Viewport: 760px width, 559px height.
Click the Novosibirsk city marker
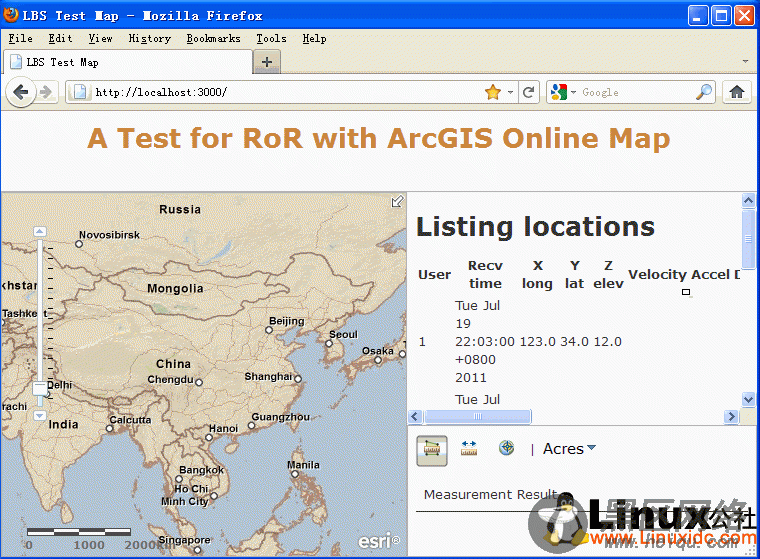(79, 244)
